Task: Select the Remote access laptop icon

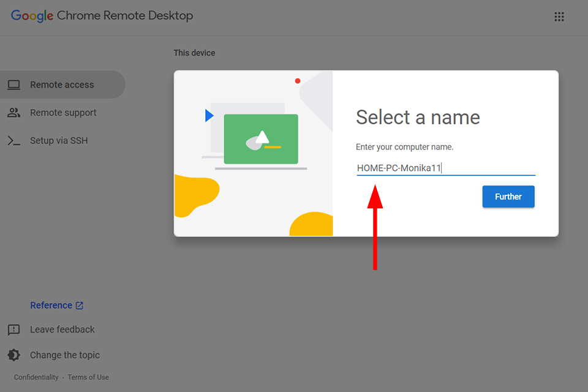Action: [x=14, y=85]
